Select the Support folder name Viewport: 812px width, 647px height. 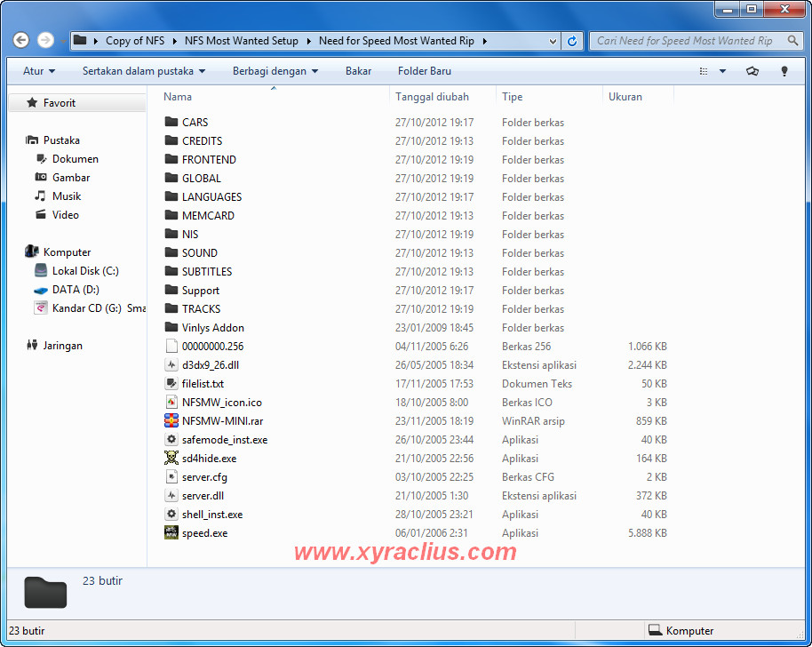click(x=201, y=290)
